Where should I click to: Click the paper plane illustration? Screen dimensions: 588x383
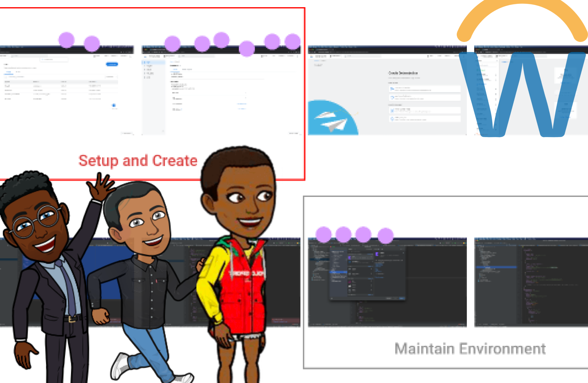click(x=333, y=118)
